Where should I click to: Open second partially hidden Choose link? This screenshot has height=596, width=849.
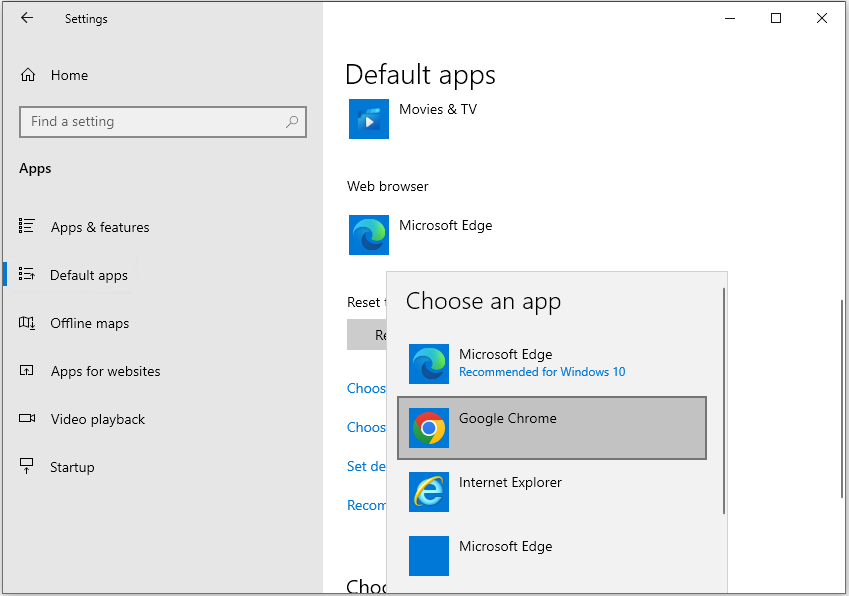(366, 427)
